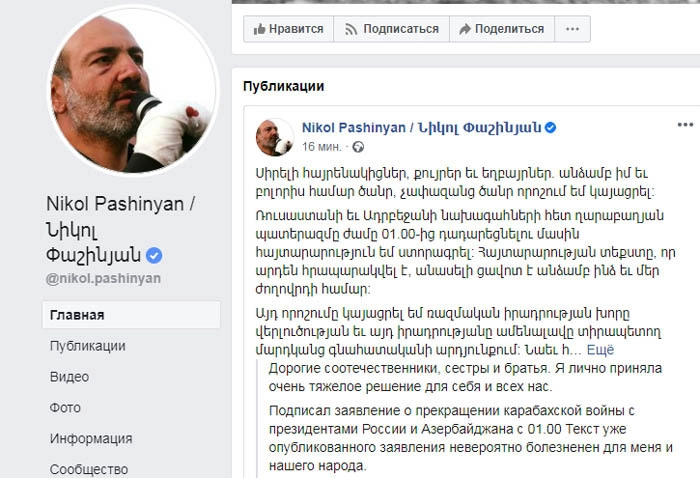
Task: Click the verified badge in the sidebar name
Action: tap(154, 256)
